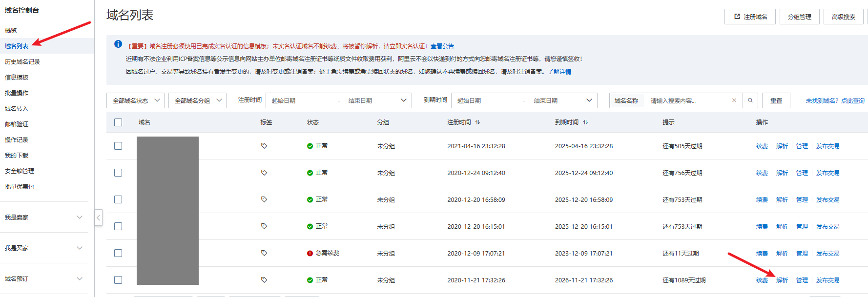Click 未找到域名？点此查询 link
Screen dimensions: 868x297
coord(835,100)
